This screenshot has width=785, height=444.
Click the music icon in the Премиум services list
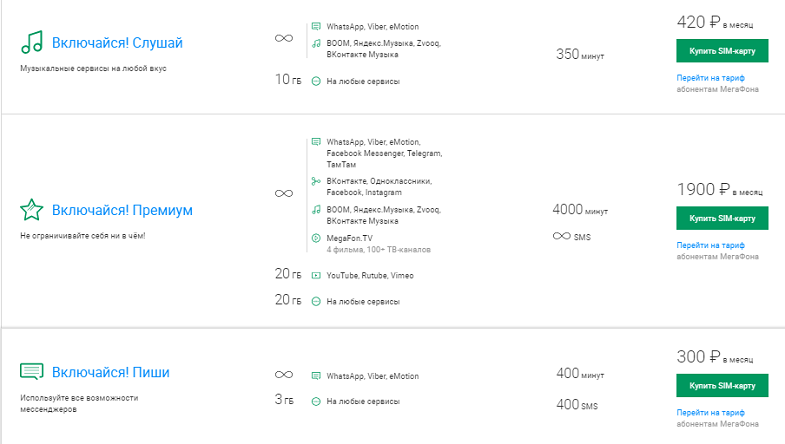(316, 210)
